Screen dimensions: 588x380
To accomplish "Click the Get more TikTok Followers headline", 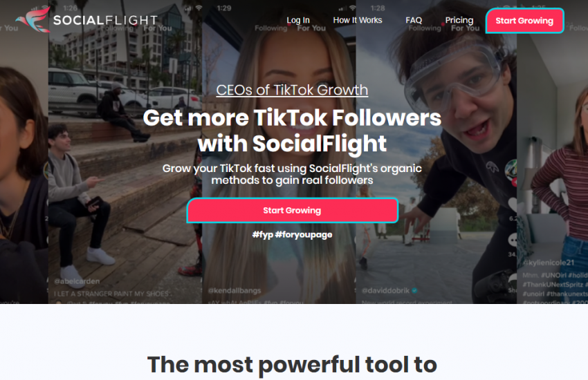I will coord(292,131).
